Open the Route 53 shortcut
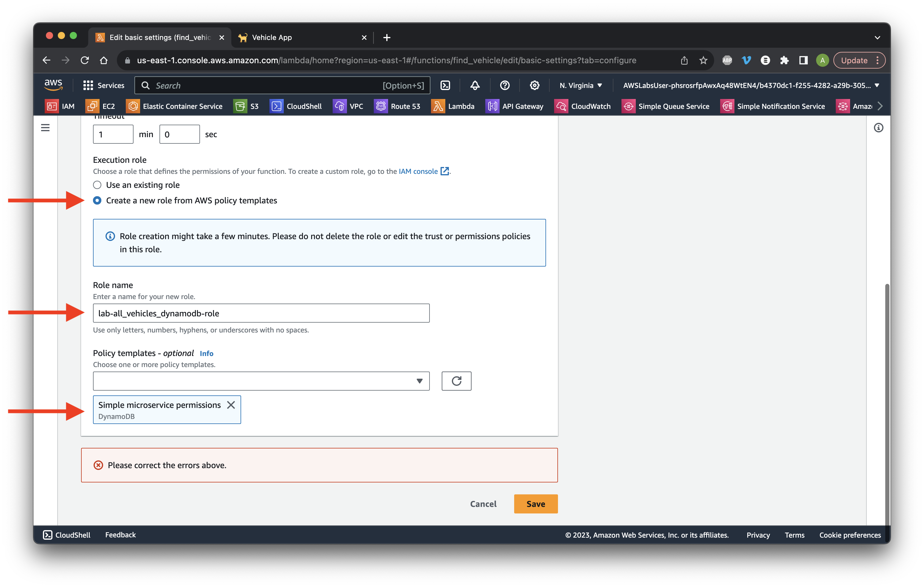924x588 pixels. (x=397, y=106)
